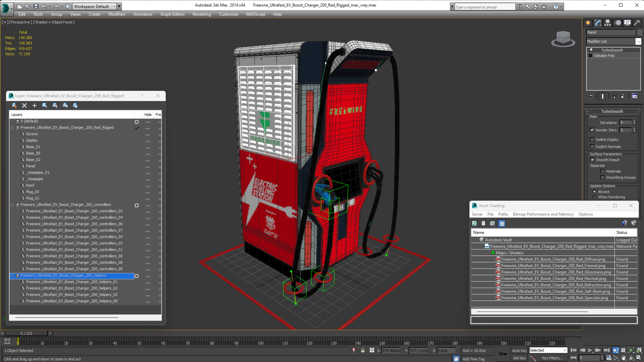Enable the Smoothing Groups checkbox
This screenshot has width=644, height=362.
[x=602, y=177]
